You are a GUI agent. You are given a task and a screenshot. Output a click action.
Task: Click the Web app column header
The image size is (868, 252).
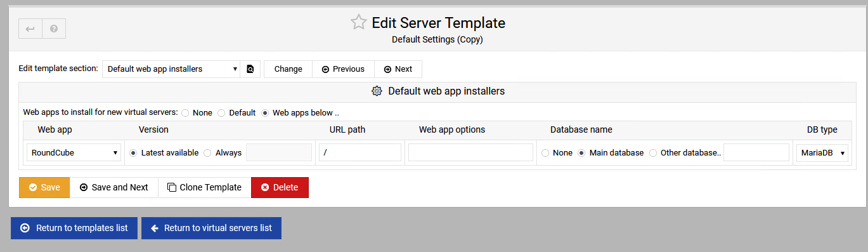pos(55,129)
